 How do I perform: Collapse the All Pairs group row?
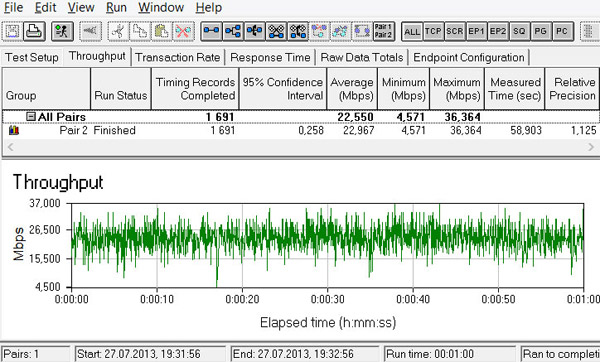[31, 116]
